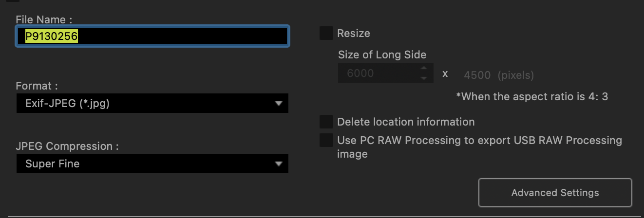
Task: Click the Format label
Action: click(x=37, y=86)
